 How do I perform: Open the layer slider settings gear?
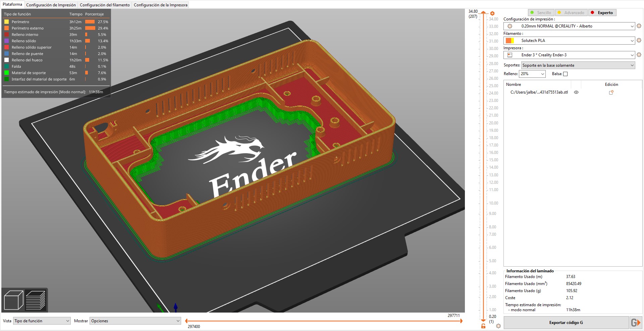tap(498, 326)
